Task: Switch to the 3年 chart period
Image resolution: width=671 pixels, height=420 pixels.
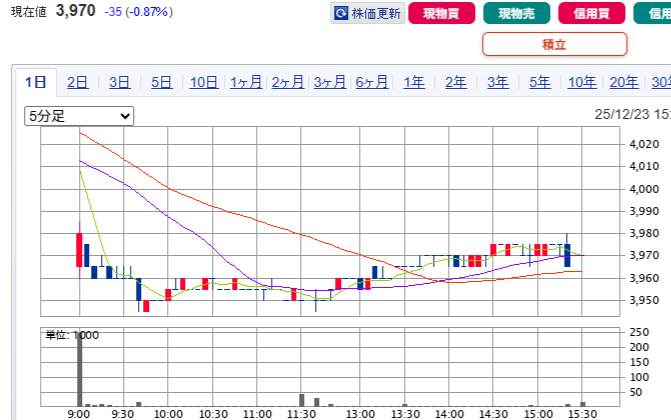Action: click(498, 83)
